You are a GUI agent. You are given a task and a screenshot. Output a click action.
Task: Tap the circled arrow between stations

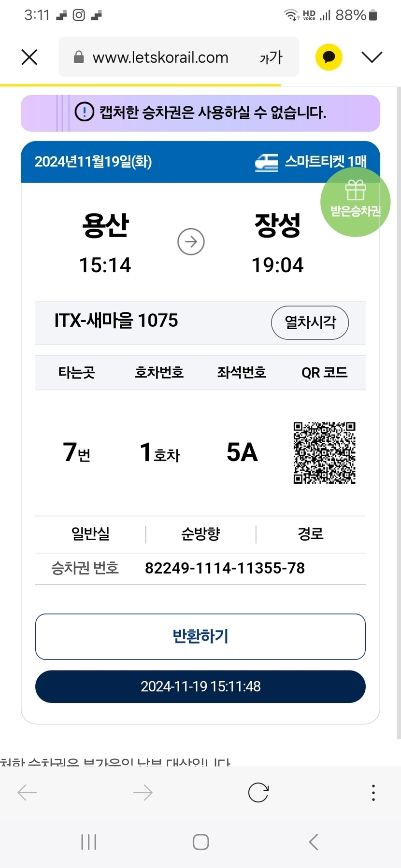[191, 242]
